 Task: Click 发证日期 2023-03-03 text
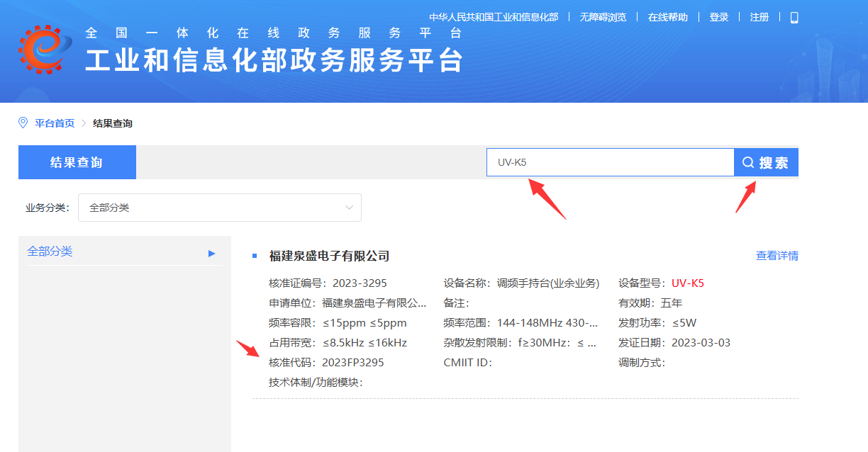click(674, 343)
